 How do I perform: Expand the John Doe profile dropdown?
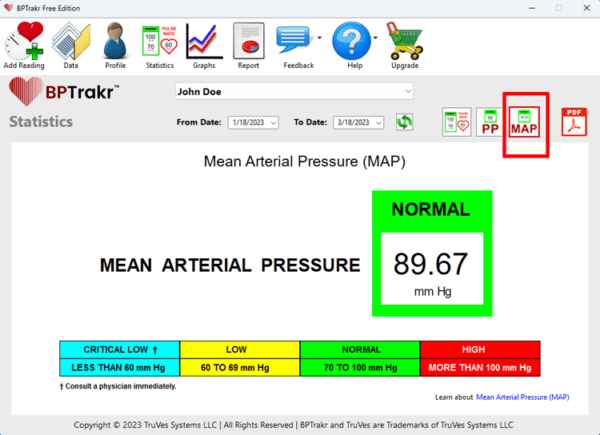tap(407, 92)
